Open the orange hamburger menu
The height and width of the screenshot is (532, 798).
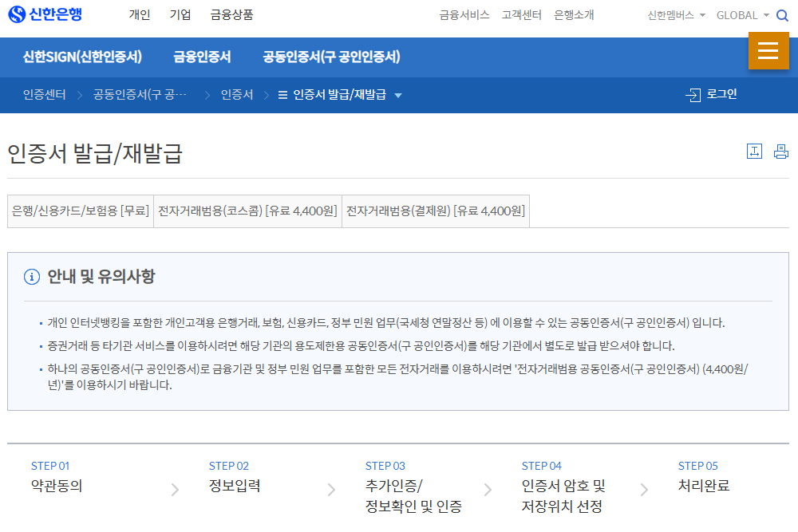coord(768,51)
